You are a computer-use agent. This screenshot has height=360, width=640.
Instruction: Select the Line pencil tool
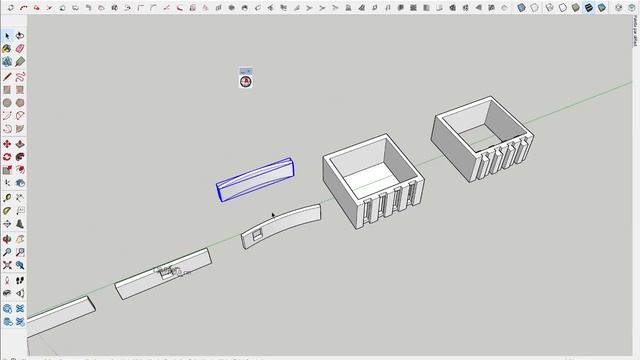tap(7, 77)
